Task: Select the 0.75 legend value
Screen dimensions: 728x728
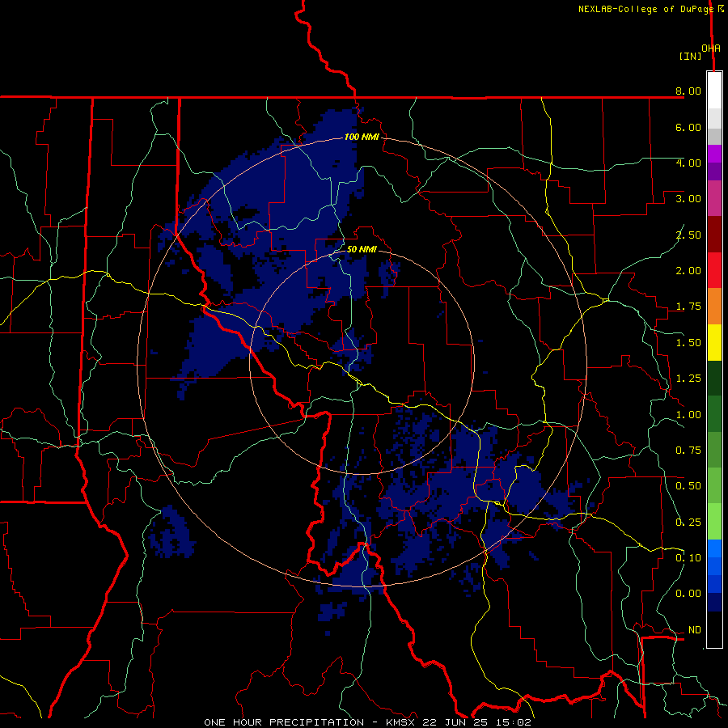Action: click(688, 451)
